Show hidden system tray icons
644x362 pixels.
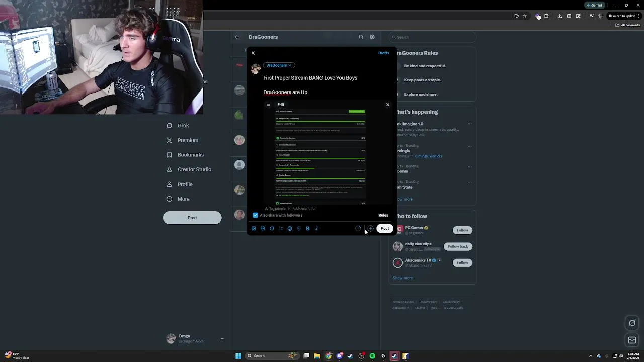click(591, 356)
